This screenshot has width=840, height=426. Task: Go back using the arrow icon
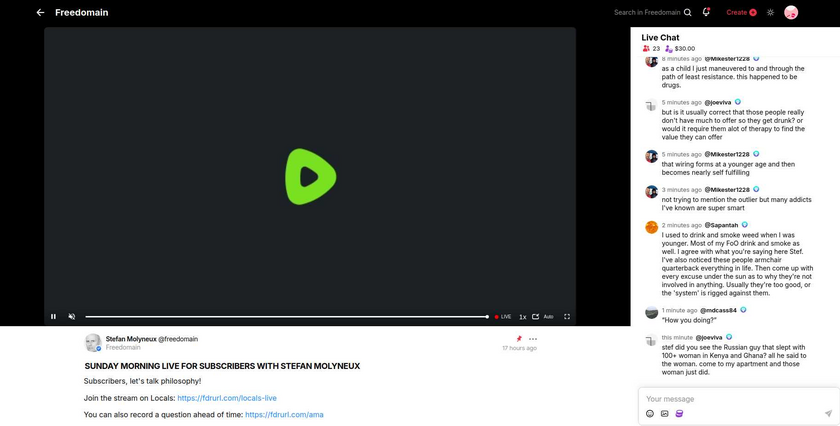[x=40, y=13]
